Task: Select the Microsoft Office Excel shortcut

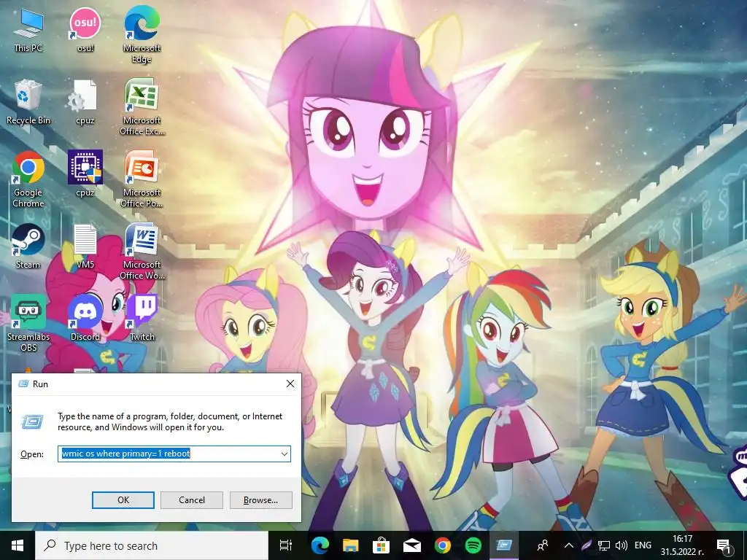Action: point(142,106)
